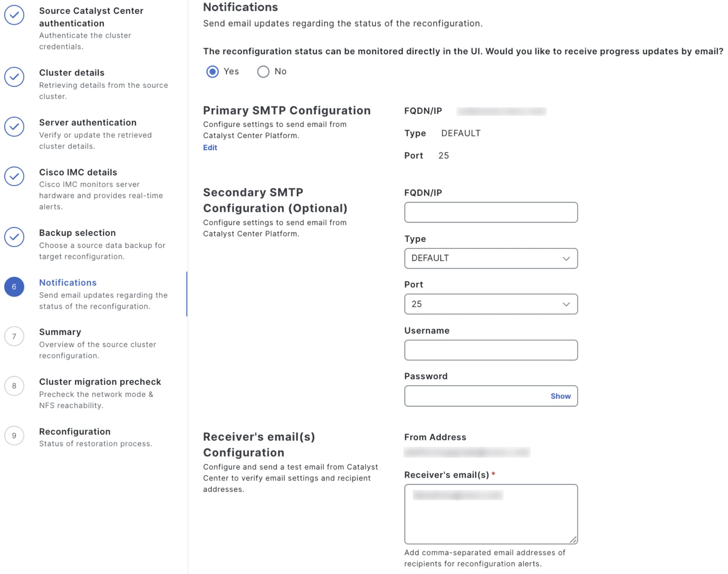The image size is (728, 574).
Task: Click the Cluster details completed step icon
Action: pyautogui.click(x=14, y=77)
